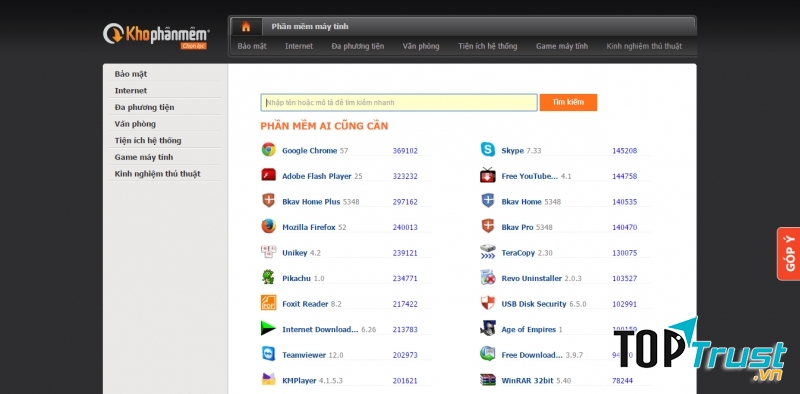The width and height of the screenshot is (800, 394).
Task: Click the TeraCopy icon
Action: [488, 252]
